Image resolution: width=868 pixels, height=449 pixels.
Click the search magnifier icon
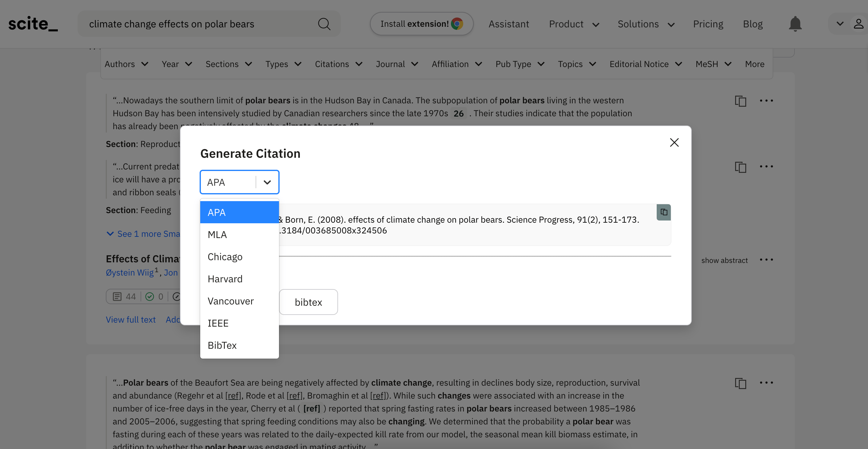tap(324, 24)
